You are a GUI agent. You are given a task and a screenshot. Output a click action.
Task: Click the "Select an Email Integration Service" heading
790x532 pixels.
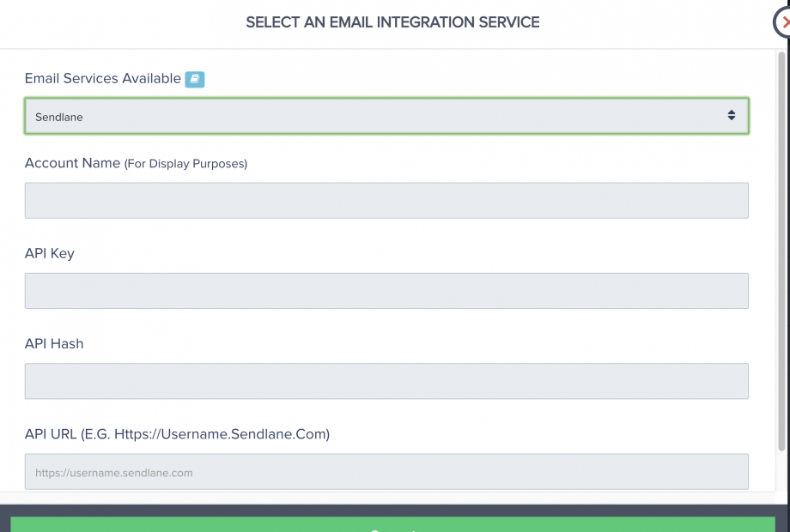point(392,22)
